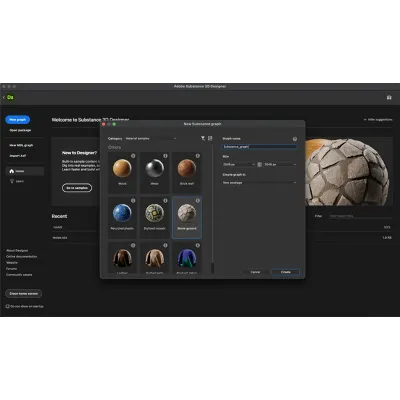
Task: Select the Stone ground material sample
Action: tap(187, 217)
